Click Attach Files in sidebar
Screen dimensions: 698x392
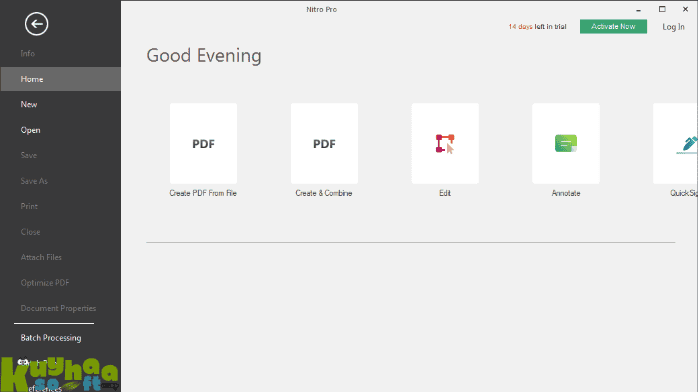coord(41,257)
